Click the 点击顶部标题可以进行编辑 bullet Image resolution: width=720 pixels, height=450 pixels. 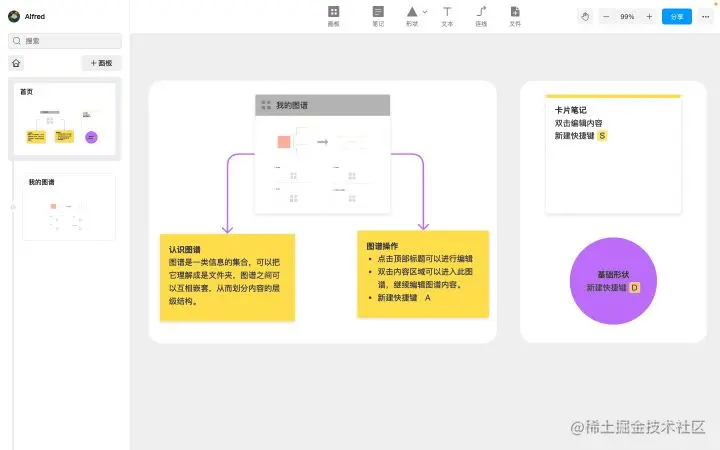click(425, 259)
